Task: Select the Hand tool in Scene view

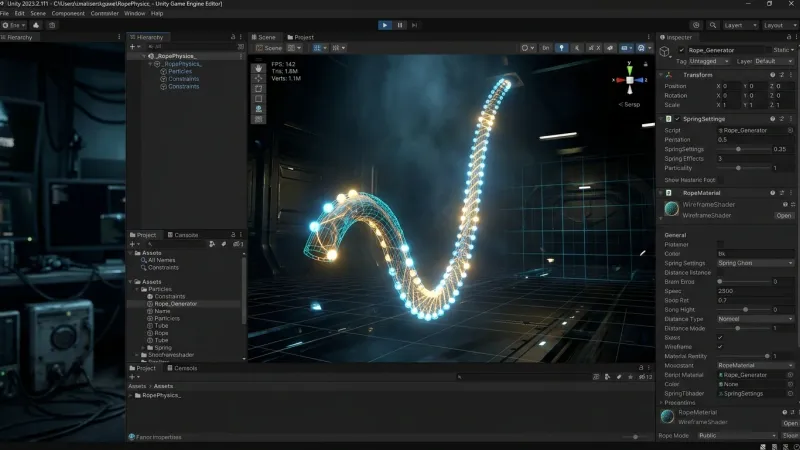Action: (259, 68)
